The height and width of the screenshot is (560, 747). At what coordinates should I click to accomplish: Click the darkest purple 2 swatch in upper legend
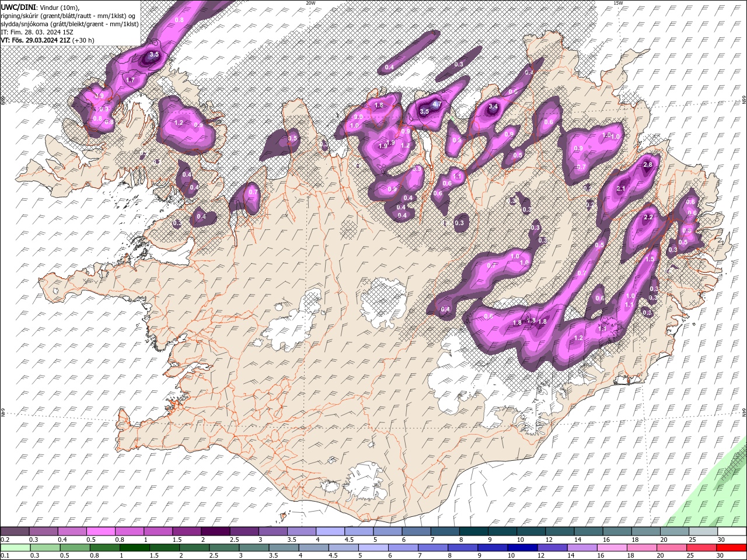[215, 531]
